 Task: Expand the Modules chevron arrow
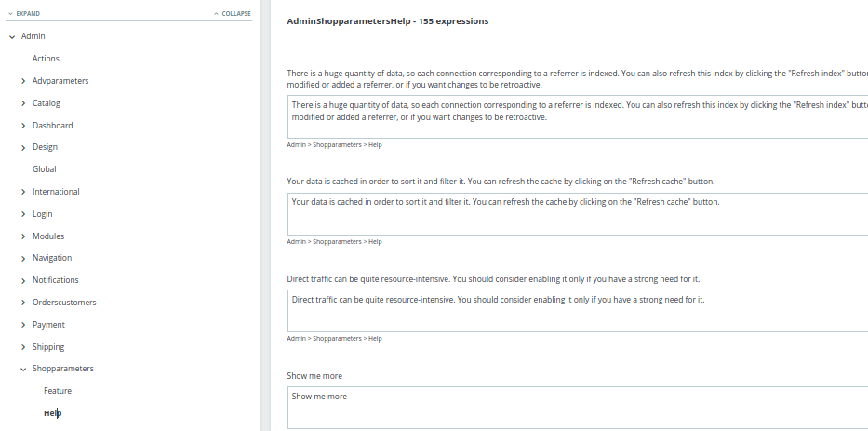click(22, 236)
